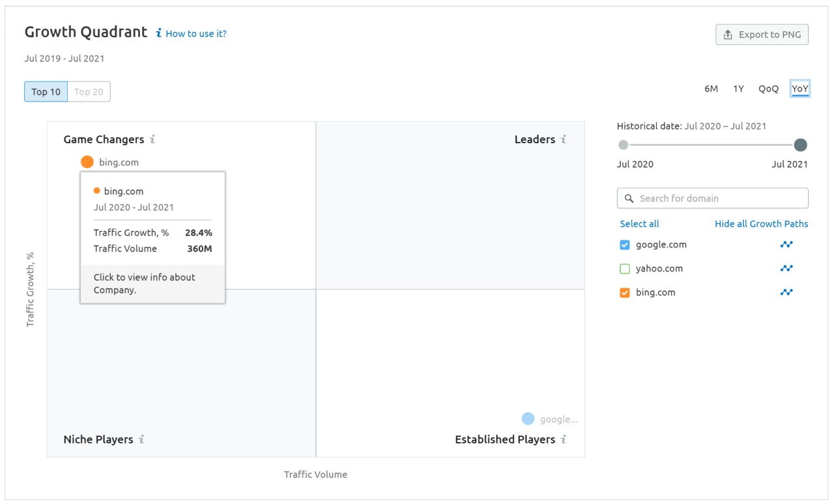Select the 6M time period

point(711,89)
